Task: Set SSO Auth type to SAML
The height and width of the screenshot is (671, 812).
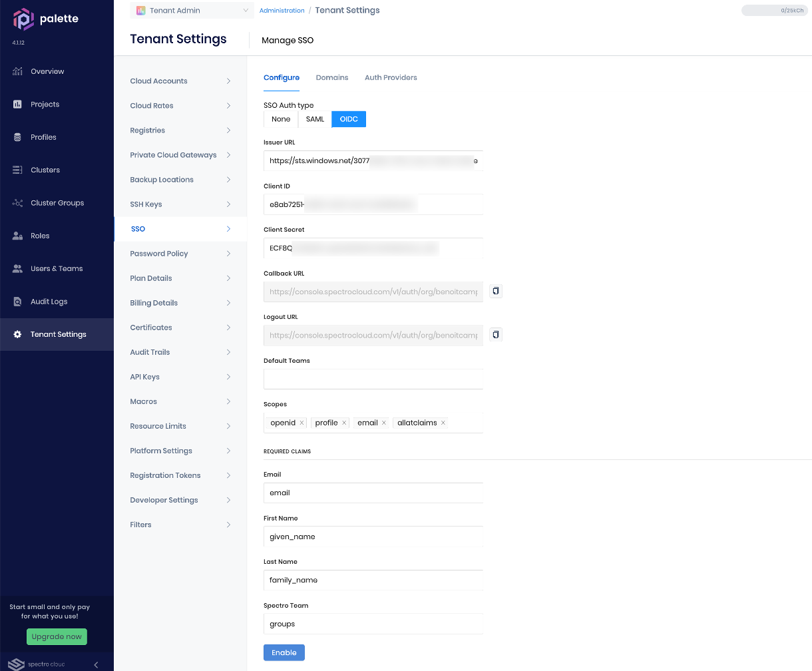Action: point(315,119)
